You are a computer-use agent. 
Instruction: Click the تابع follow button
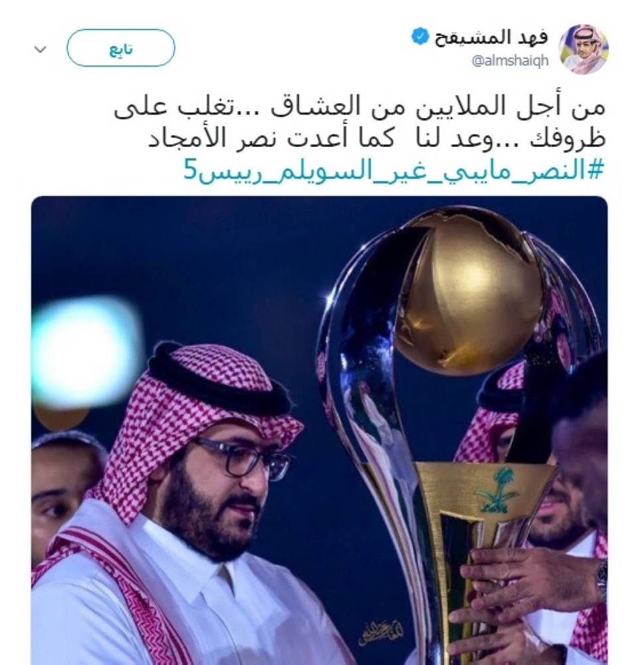(120, 48)
